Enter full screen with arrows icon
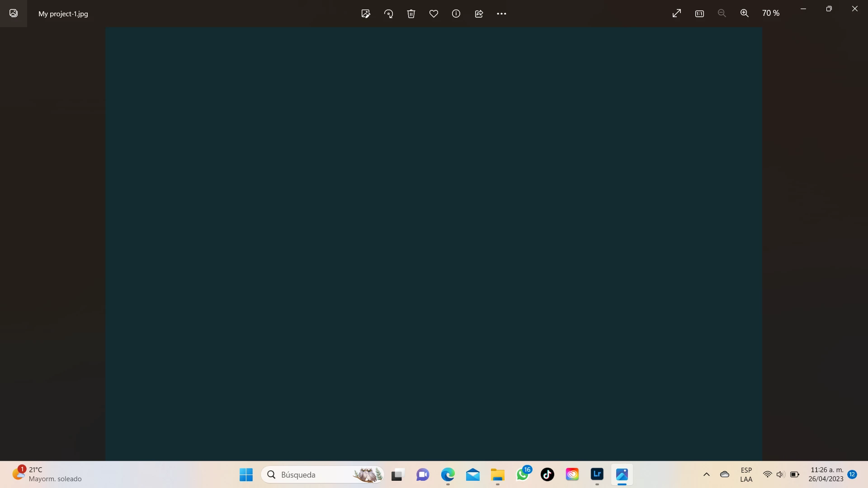 [677, 14]
